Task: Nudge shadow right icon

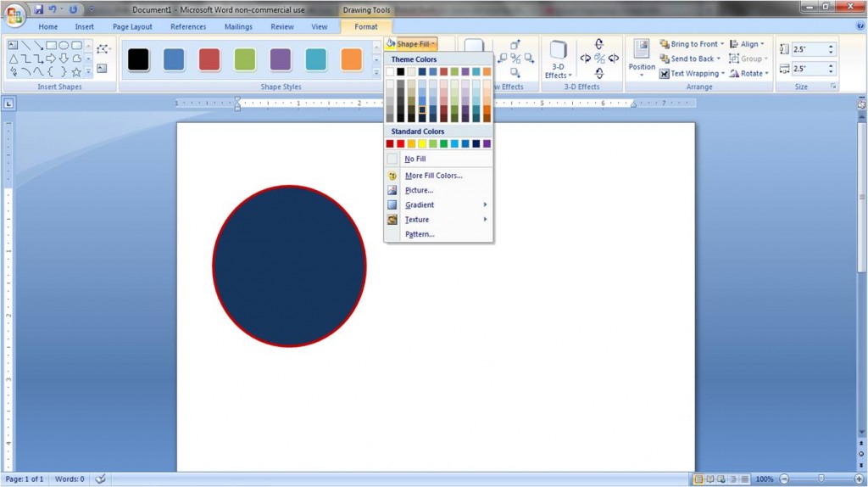Action: (529, 59)
